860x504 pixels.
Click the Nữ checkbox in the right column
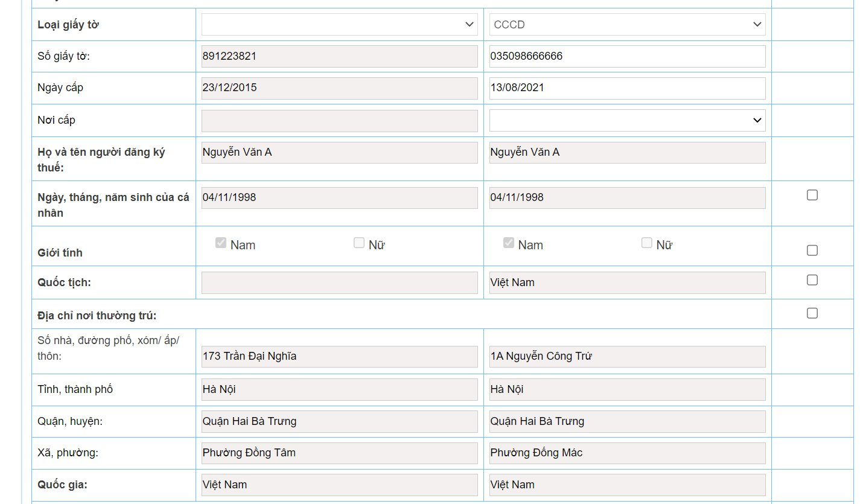click(x=647, y=243)
